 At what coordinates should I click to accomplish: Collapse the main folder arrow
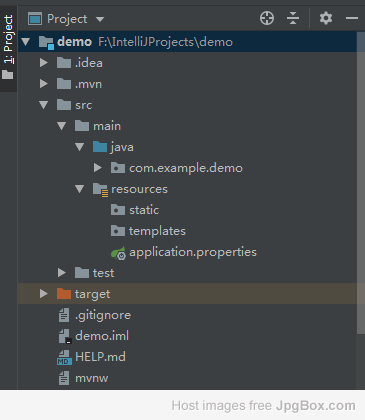[x=62, y=126]
